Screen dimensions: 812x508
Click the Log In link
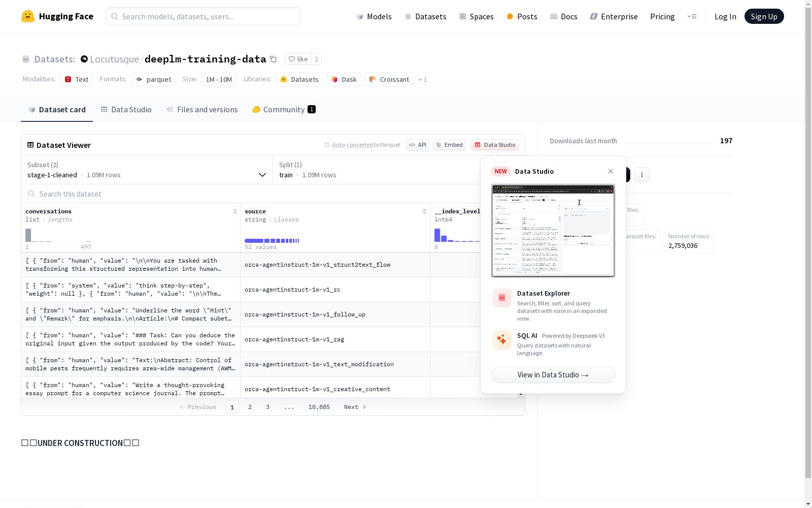coord(725,16)
